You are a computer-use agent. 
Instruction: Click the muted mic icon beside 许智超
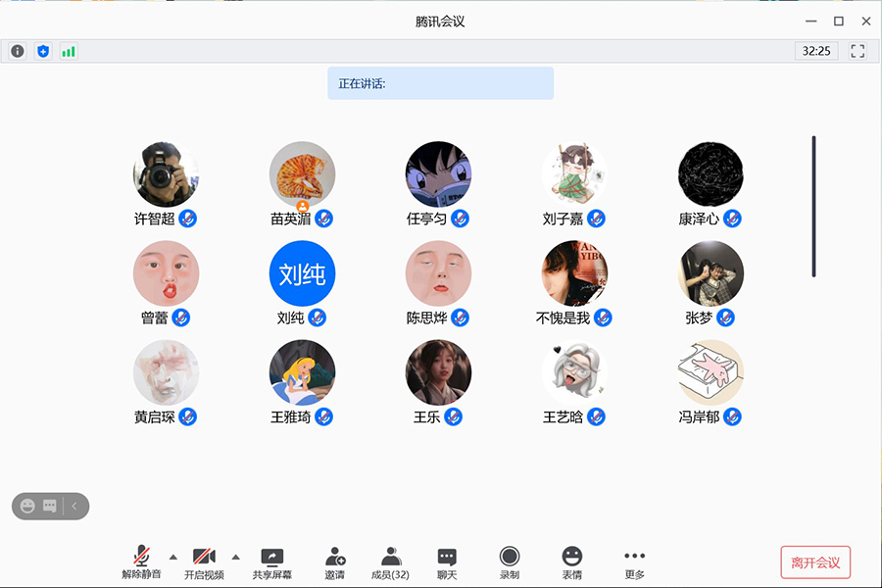(x=188, y=219)
